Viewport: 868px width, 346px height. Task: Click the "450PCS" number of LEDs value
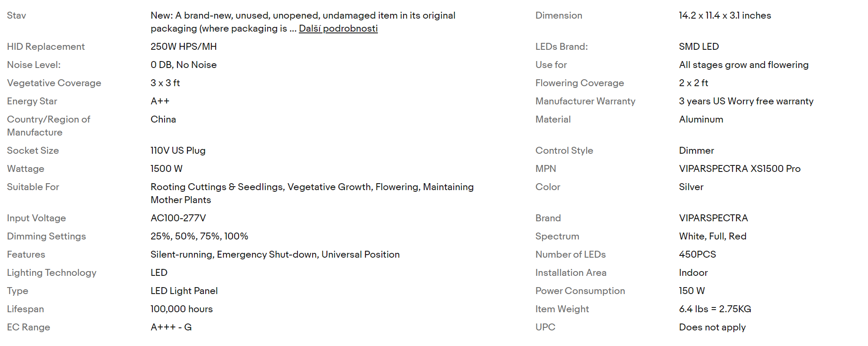point(697,255)
